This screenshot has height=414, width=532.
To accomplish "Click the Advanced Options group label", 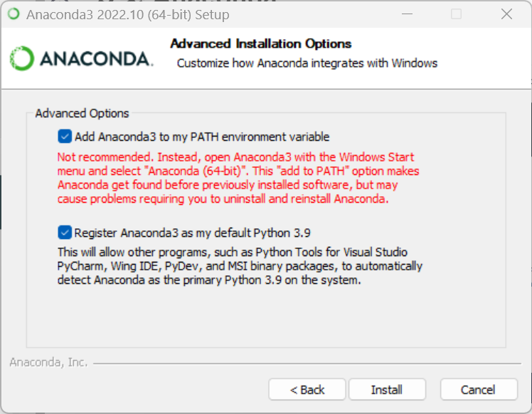I will [82, 113].
